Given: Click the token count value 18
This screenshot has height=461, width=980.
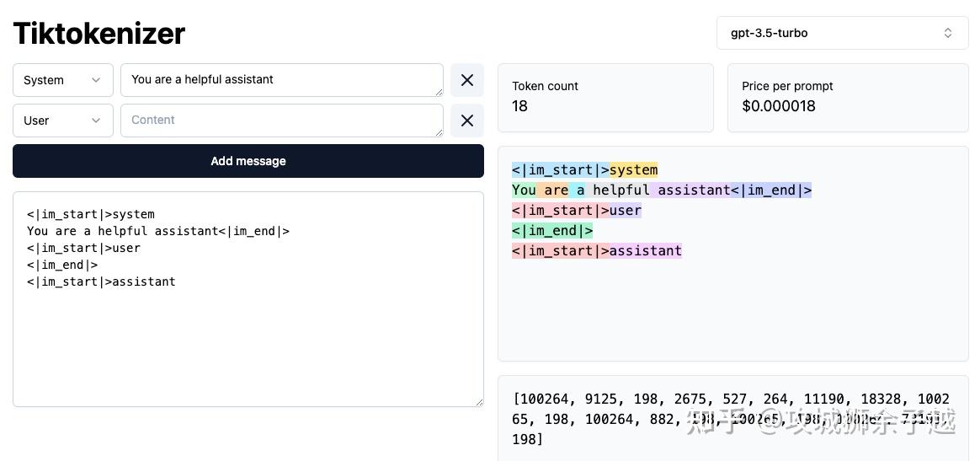Looking at the screenshot, I should tap(520, 106).
